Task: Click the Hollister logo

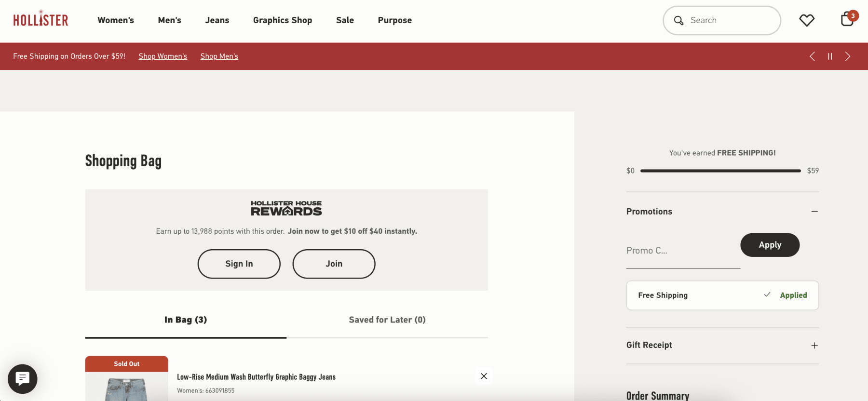Action: [x=41, y=20]
